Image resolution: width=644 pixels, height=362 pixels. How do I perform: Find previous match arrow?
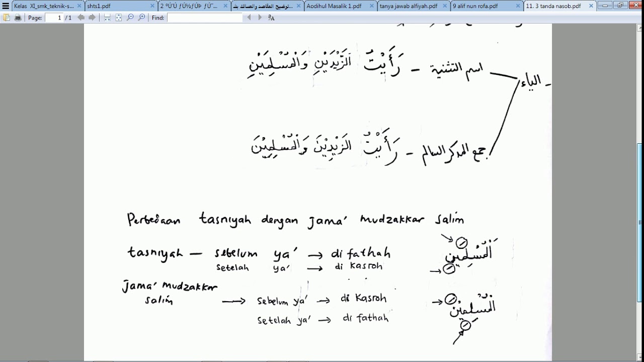click(249, 18)
